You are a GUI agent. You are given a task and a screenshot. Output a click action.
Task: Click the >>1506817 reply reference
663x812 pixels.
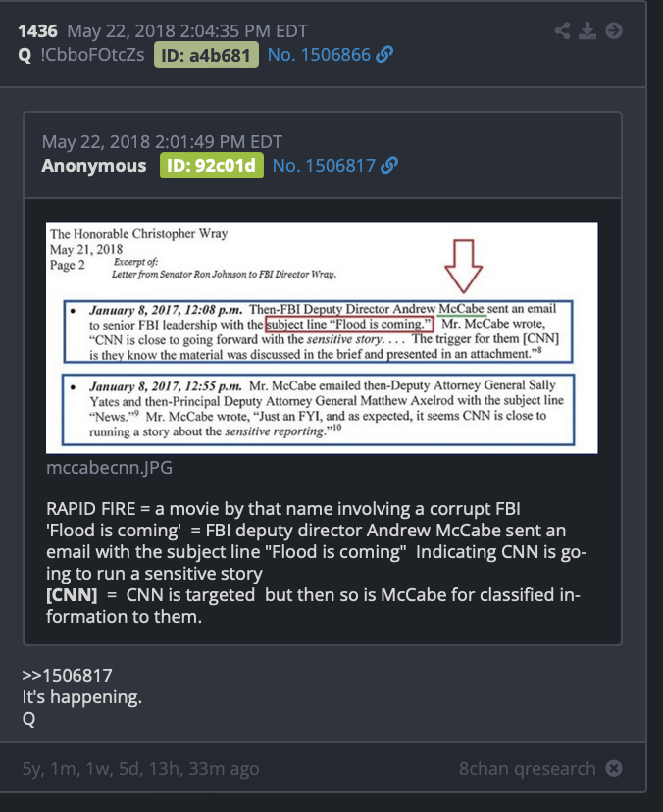coord(67,676)
